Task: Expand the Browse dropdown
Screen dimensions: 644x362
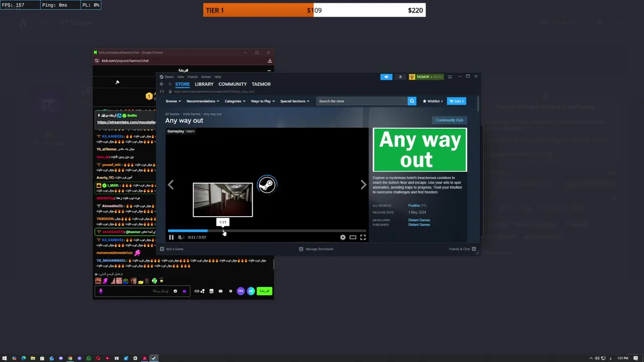Action: 173,101
